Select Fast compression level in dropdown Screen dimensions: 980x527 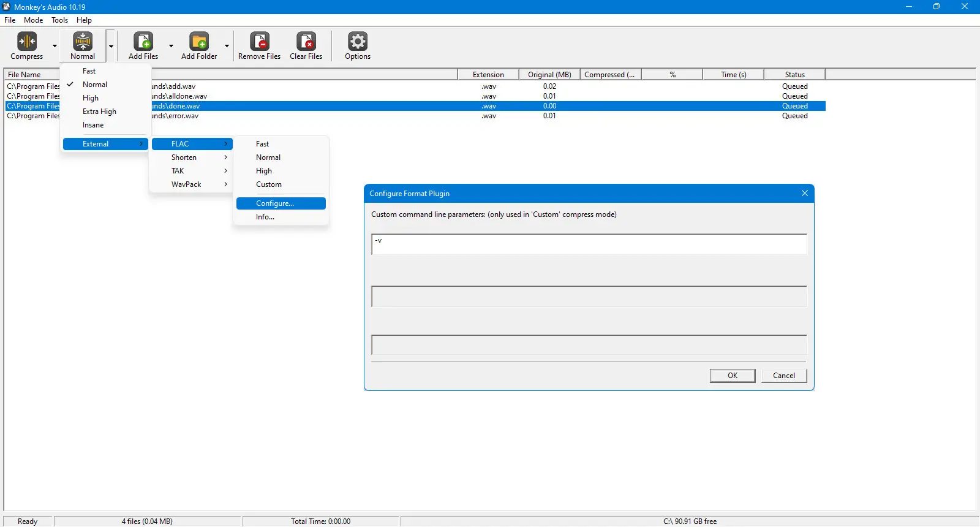point(105,71)
